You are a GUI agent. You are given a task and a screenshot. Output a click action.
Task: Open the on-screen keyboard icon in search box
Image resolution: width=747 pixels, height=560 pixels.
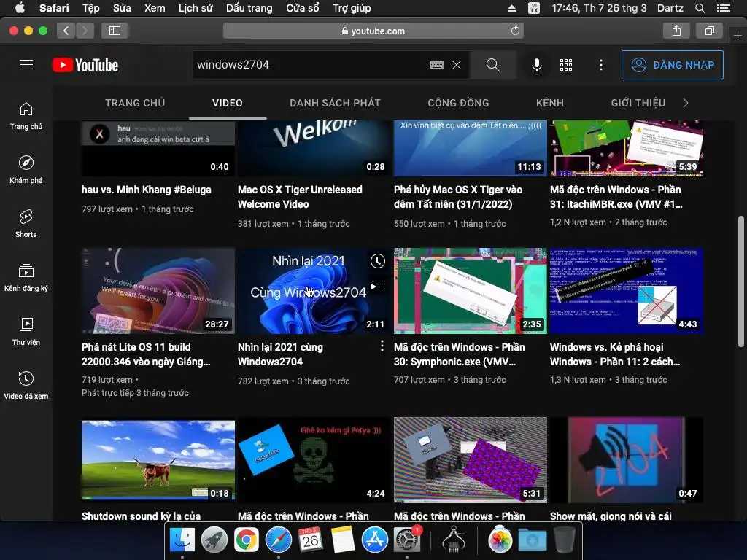[436, 65]
